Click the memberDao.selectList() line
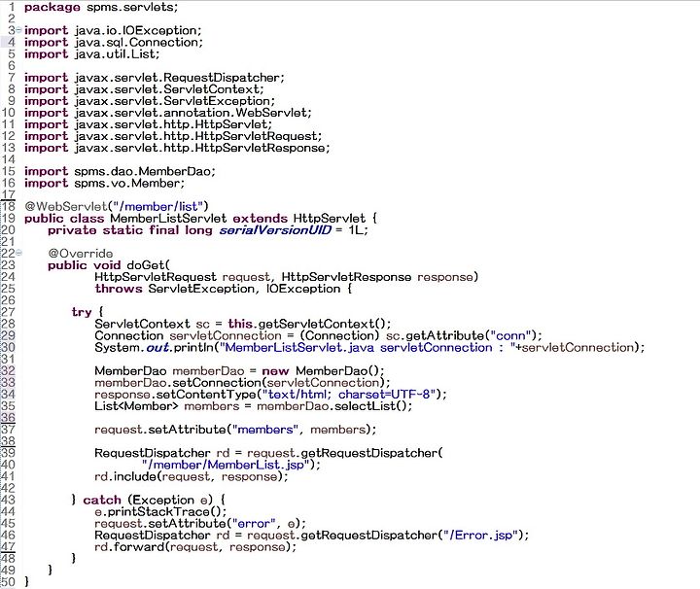The image size is (700, 589). pos(253,406)
